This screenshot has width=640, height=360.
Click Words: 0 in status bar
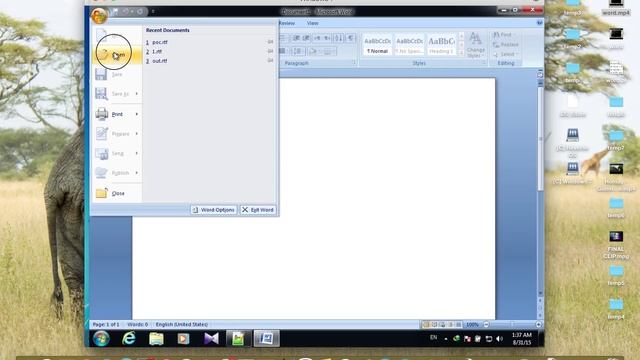click(x=138, y=324)
